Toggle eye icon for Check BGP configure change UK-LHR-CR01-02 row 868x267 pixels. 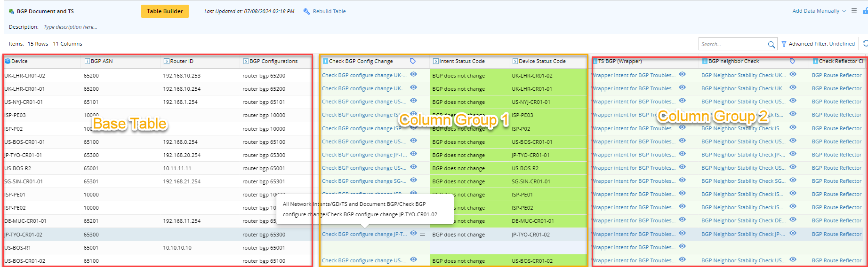pos(413,74)
